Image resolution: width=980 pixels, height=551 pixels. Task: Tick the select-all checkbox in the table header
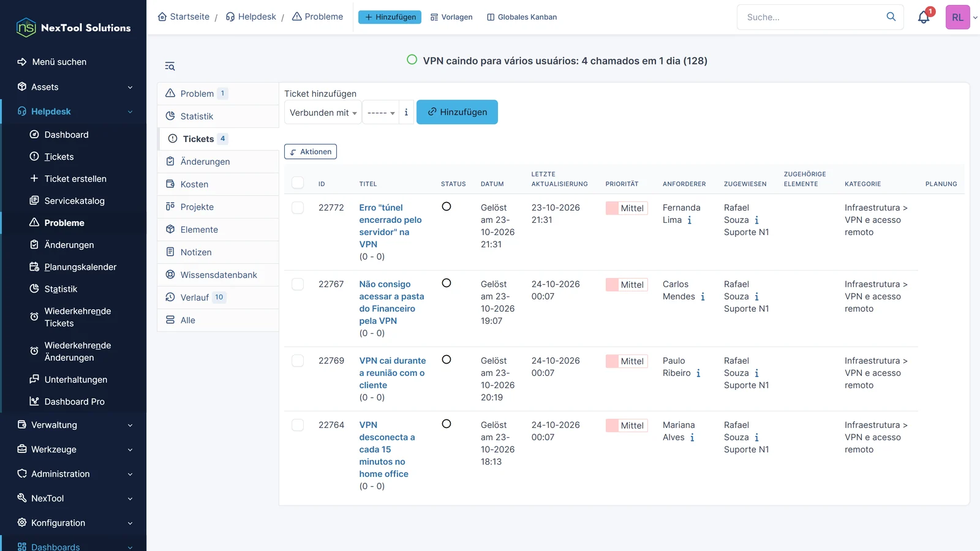pos(298,182)
